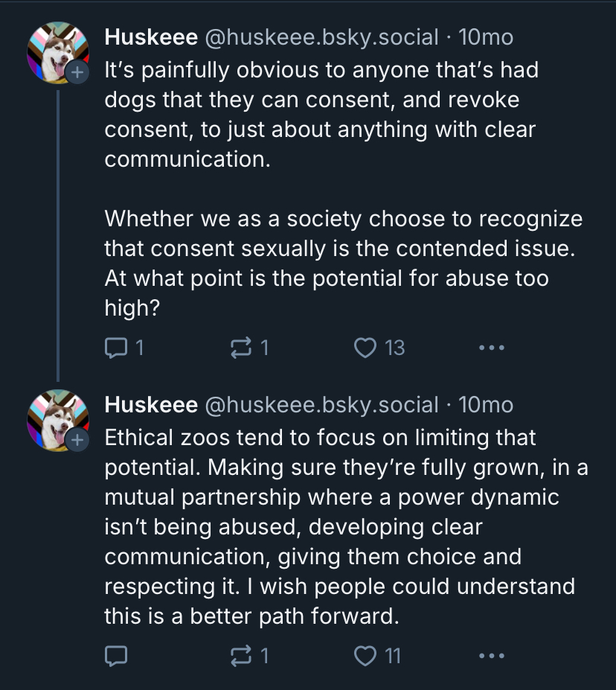Open more options on the 11-like post
This screenshot has height=690, width=616.
click(492, 655)
